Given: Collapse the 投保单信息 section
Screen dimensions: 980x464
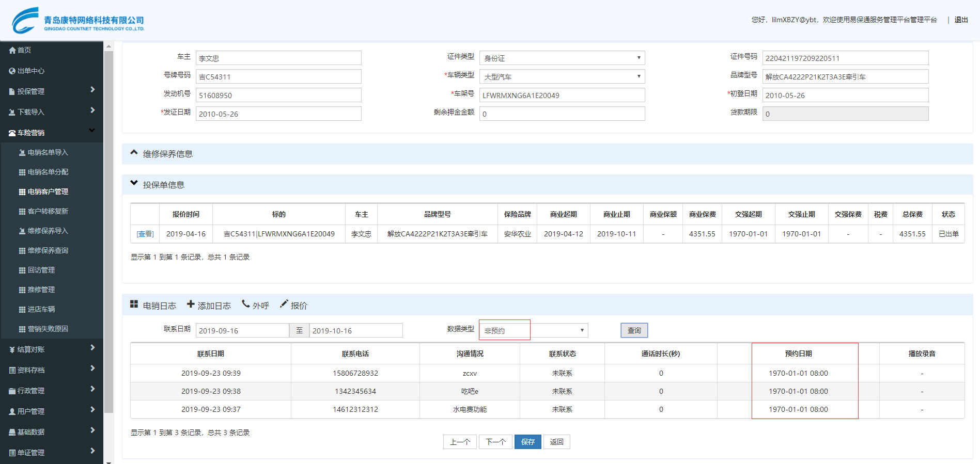Looking at the screenshot, I should point(134,183).
